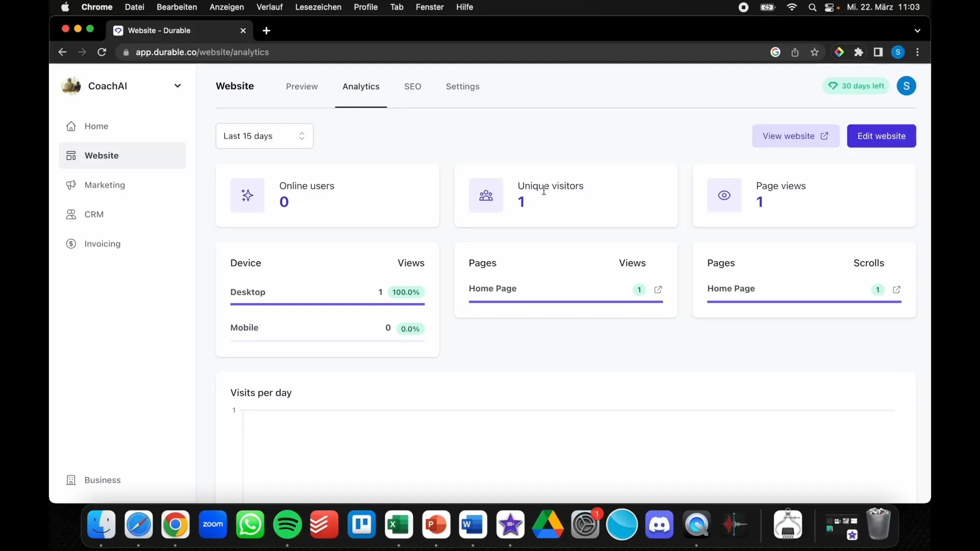Reload the page
Viewport: 980px width, 551px height.
coord(102,52)
